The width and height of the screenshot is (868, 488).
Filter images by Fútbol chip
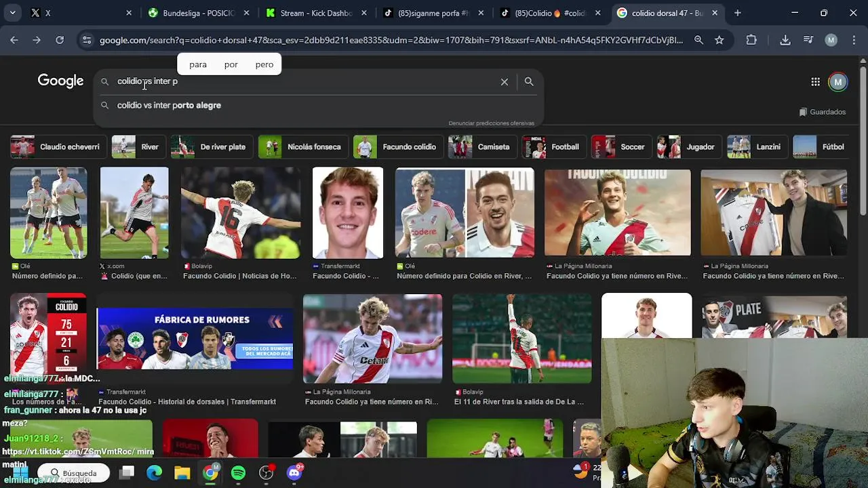pyautogui.click(x=820, y=146)
